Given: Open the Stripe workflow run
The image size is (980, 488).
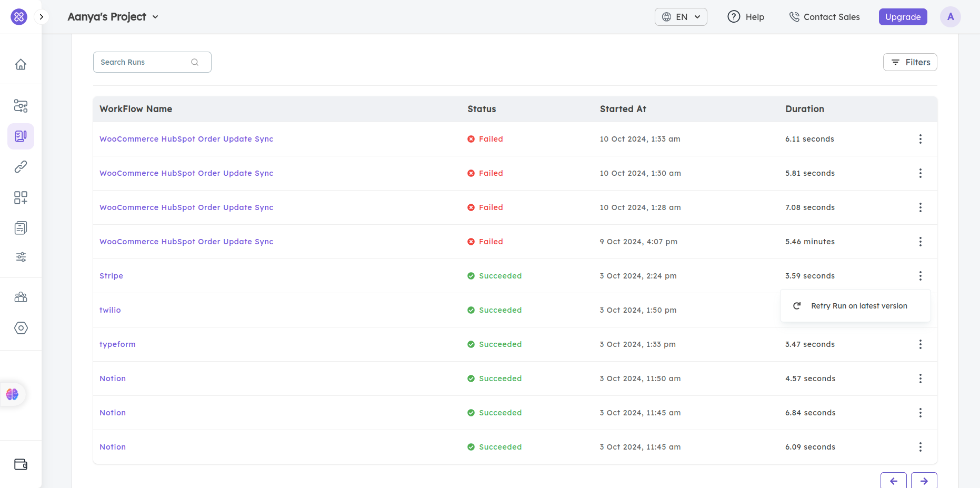Looking at the screenshot, I should pos(111,276).
